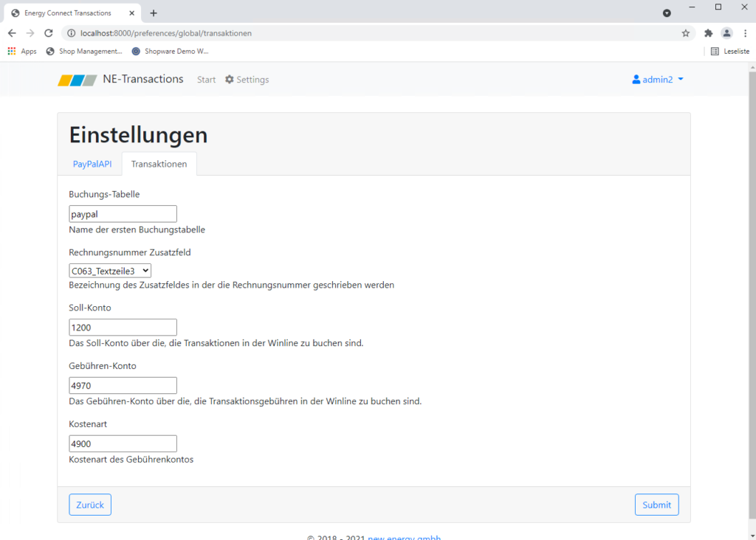This screenshot has width=756, height=540.
Task: Select the Transaktionen tab
Action: click(159, 164)
